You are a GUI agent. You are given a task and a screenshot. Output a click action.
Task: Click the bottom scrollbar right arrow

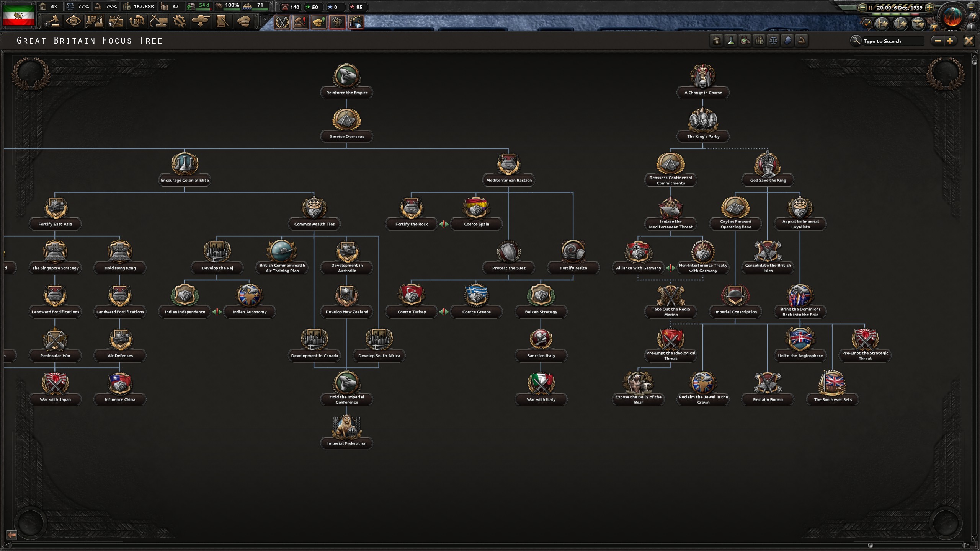967,545
